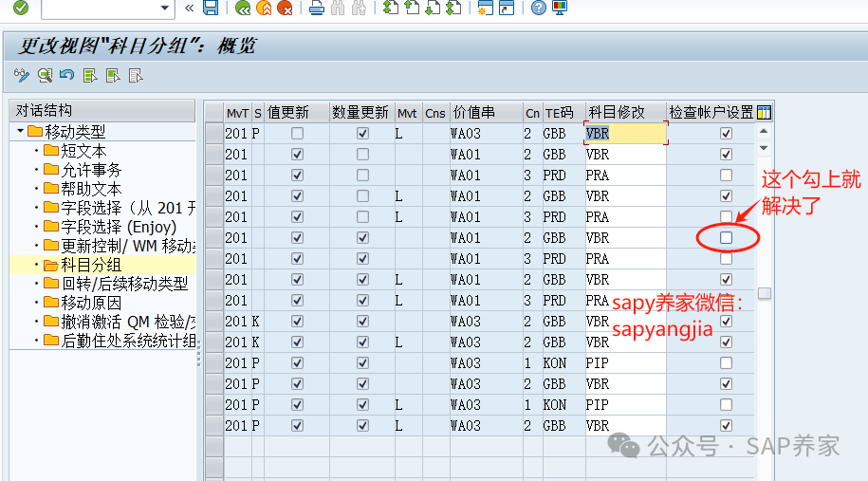The width and height of the screenshot is (868, 481).
Task: Toggle Display/Change pencil-glasses icon
Action: 22,75
